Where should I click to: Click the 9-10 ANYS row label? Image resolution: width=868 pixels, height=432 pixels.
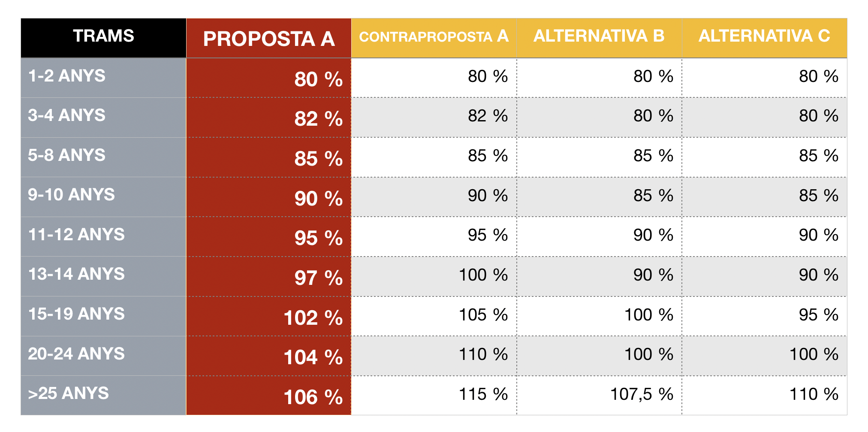click(x=72, y=195)
